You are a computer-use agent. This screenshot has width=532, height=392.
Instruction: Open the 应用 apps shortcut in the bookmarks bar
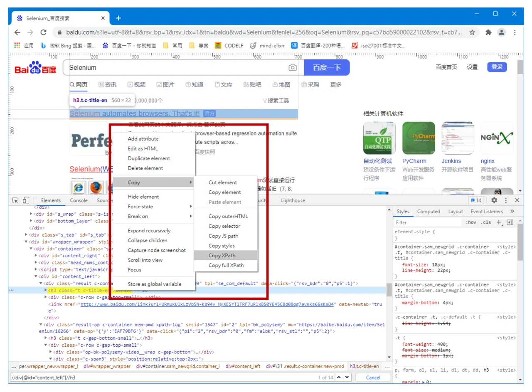(24, 46)
